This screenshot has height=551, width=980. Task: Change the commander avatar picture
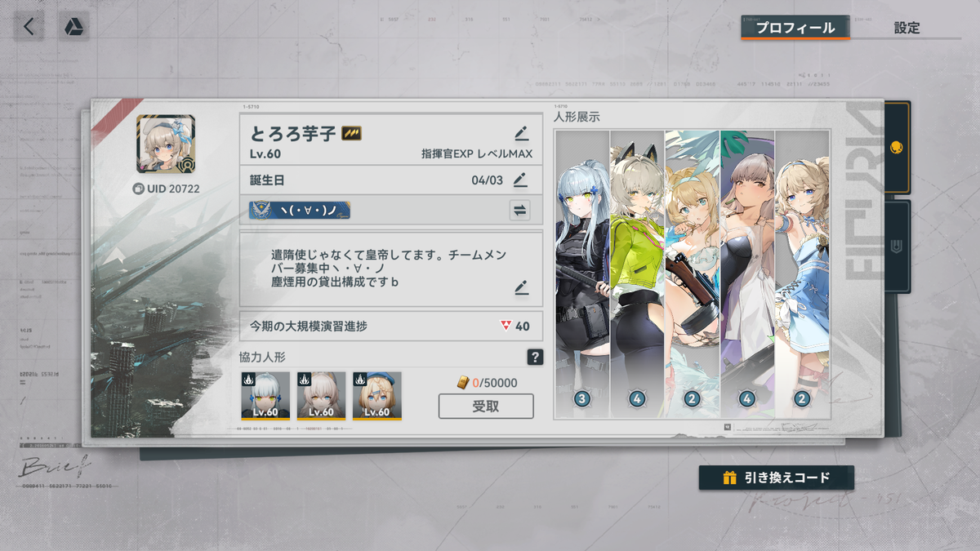(166, 144)
